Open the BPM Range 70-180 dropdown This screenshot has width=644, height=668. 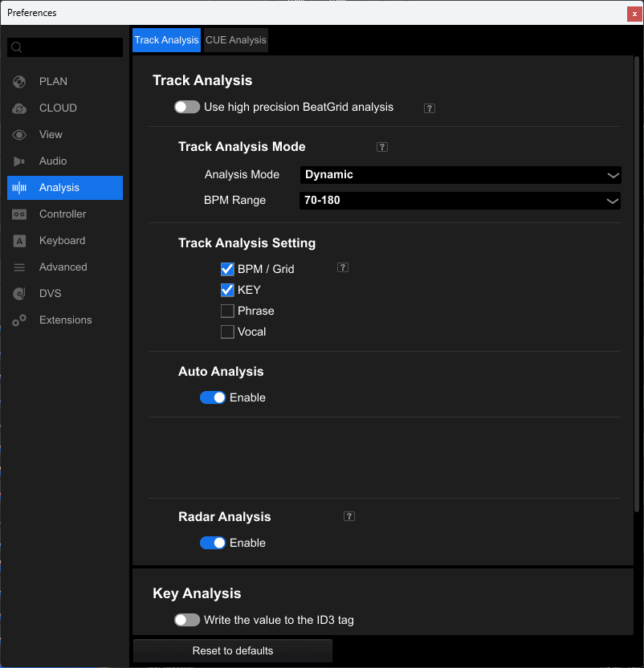460,201
